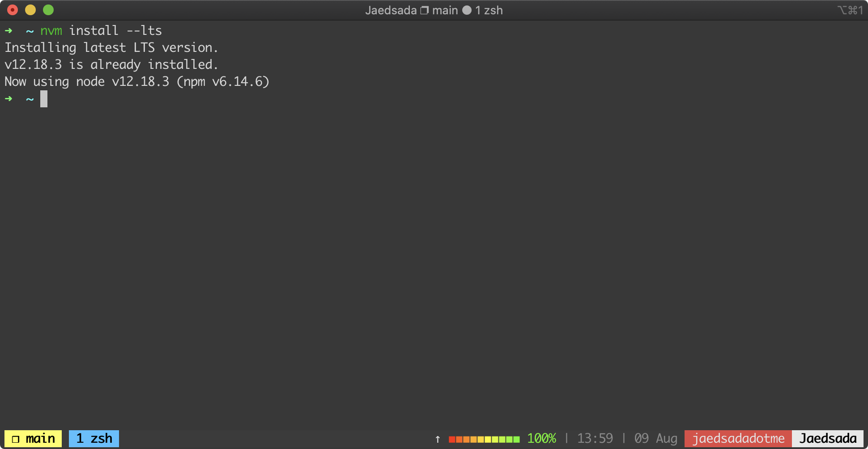Click the gray dot before '1 zsh' in title
Viewport: 868px width, 449px height.
click(467, 10)
